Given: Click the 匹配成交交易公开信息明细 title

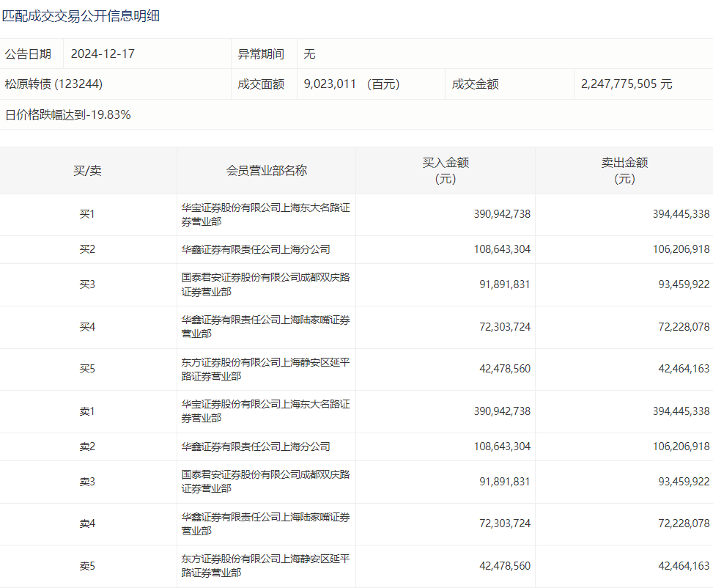Looking at the screenshot, I should tap(81, 16).
